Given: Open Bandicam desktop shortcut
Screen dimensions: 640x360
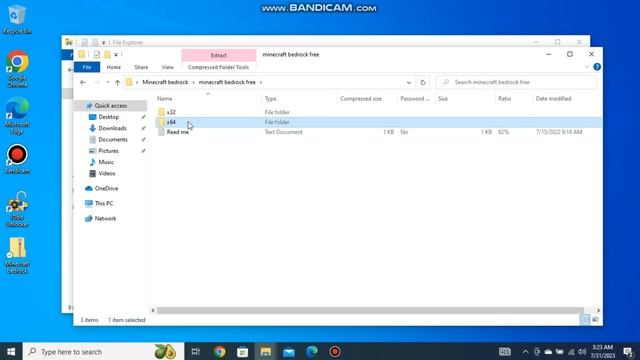Looking at the screenshot, I should click(x=17, y=159).
